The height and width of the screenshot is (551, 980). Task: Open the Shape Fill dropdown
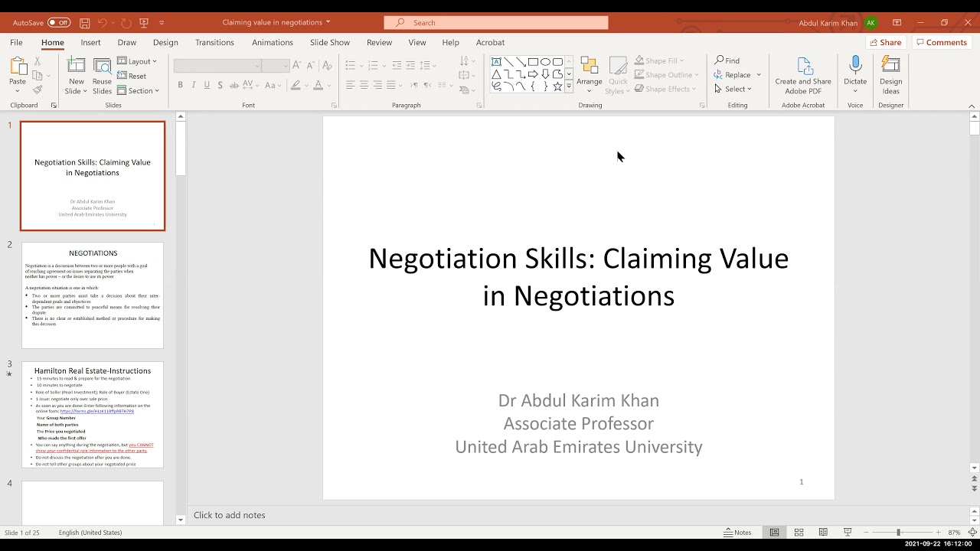pyautogui.click(x=659, y=60)
